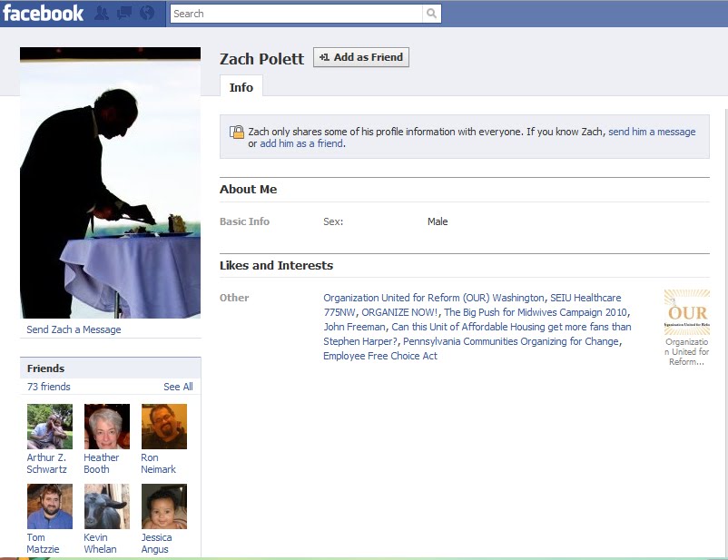Click Send Zach a Message link
The height and width of the screenshot is (560, 728).
click(x=74, y=329)
